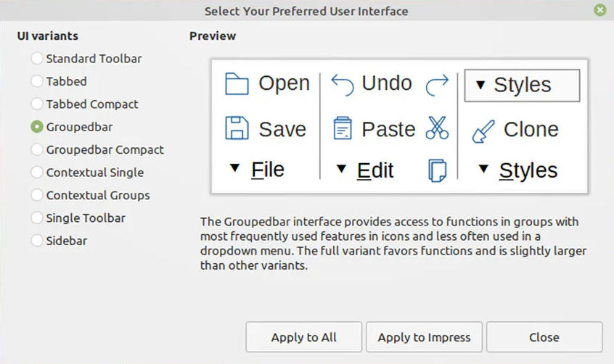The image size is (614, 364).
Task: Click the Redo arrow icon
Action: pos(437,84)
